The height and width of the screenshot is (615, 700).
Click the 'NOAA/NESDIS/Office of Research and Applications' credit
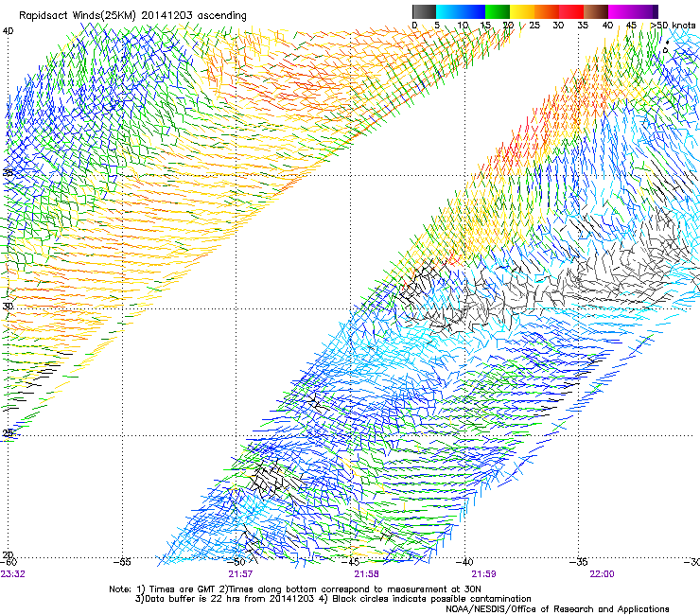click(x=557, y=609)
